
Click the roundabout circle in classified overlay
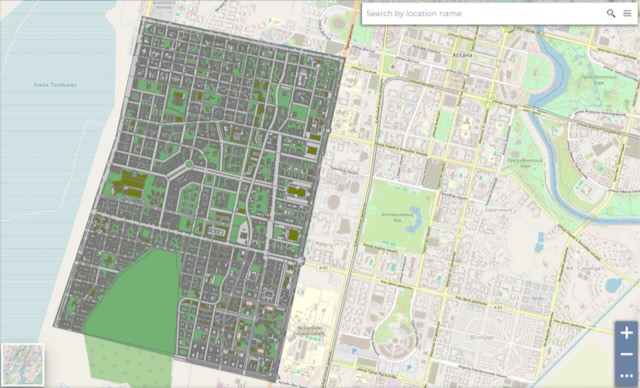click(x=189, y=164)
